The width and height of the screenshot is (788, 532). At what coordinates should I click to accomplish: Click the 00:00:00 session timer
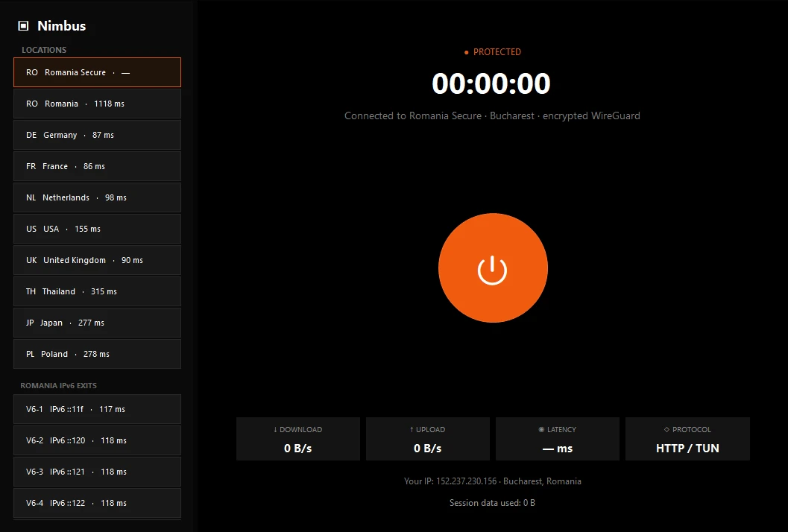[491, 83]
